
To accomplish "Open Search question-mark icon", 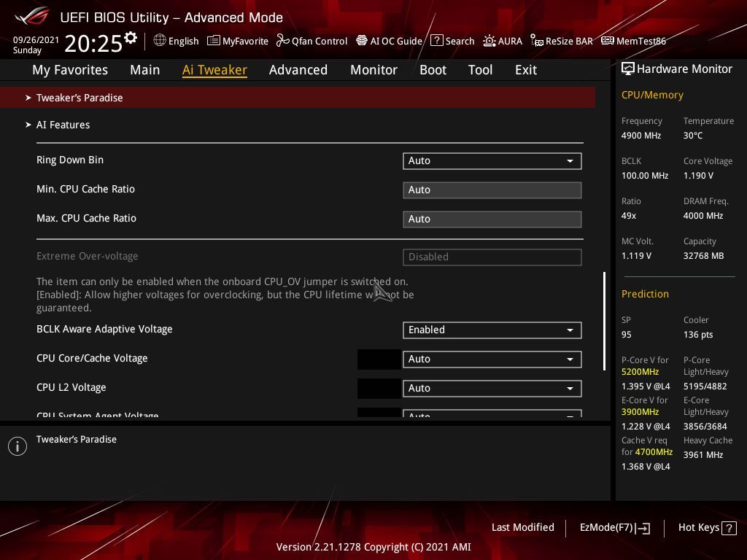I will (436, 41).
